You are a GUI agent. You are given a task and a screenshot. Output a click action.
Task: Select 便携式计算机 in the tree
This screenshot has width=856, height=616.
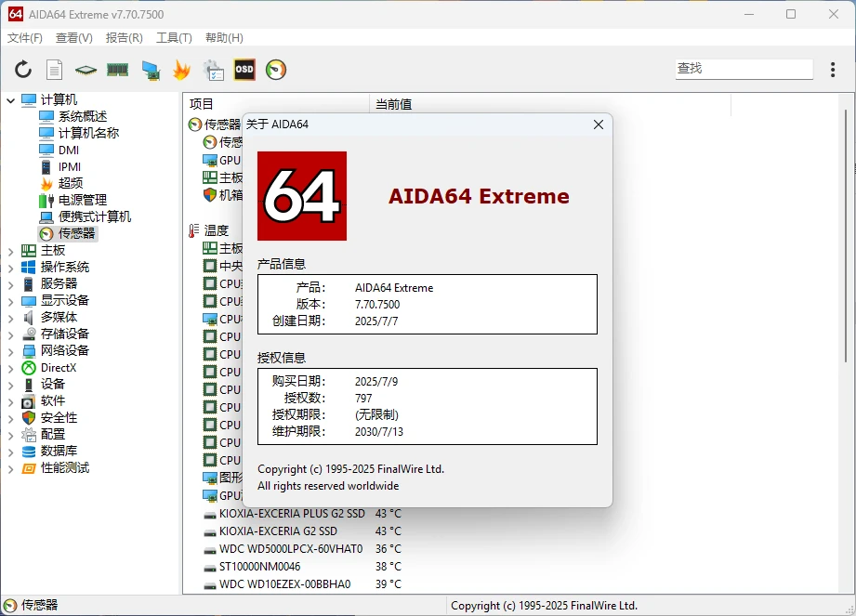(95, 216)
